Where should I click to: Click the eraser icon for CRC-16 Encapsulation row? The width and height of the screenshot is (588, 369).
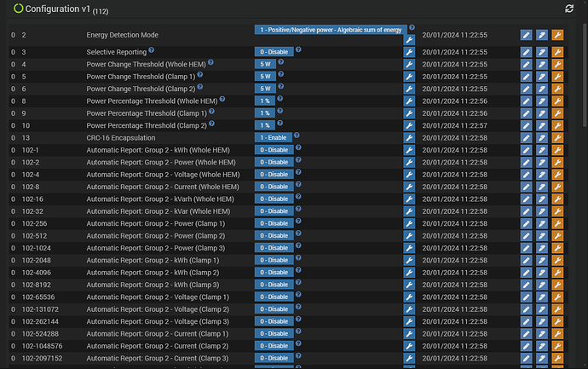point(542,138)
